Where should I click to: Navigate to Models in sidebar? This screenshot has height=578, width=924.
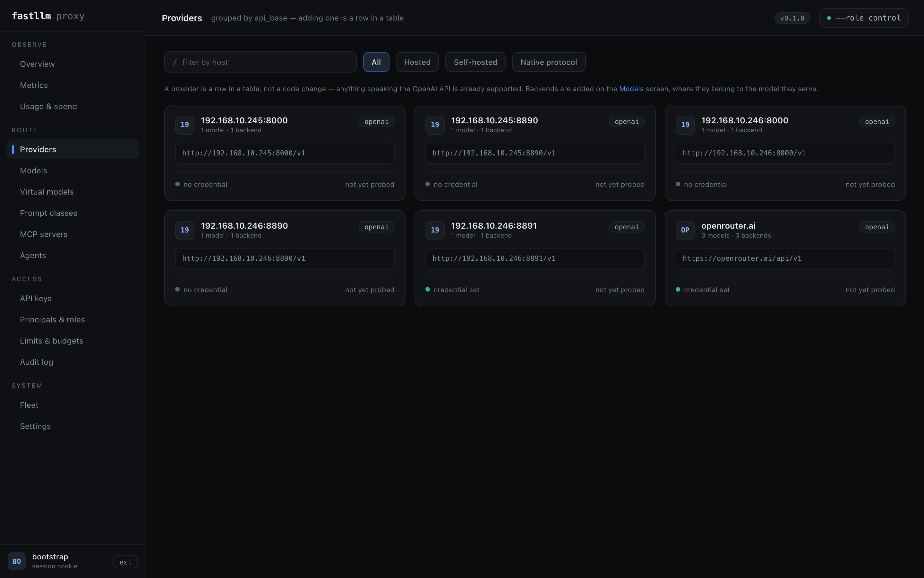pos(73,171)
